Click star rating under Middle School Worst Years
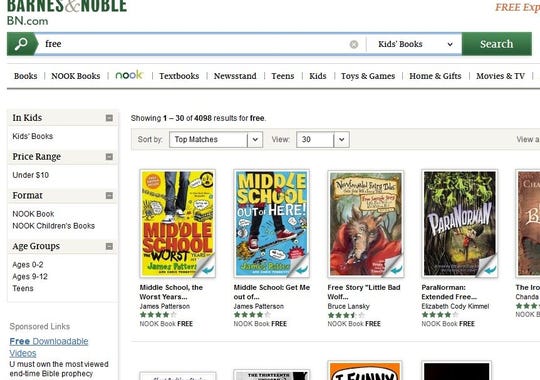 [x=158, y=315]
